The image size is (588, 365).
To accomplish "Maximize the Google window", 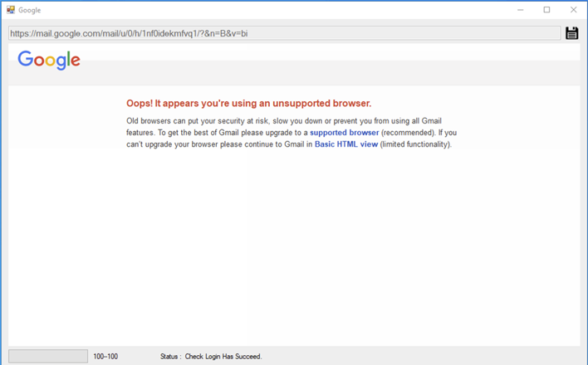I will 546,10.
